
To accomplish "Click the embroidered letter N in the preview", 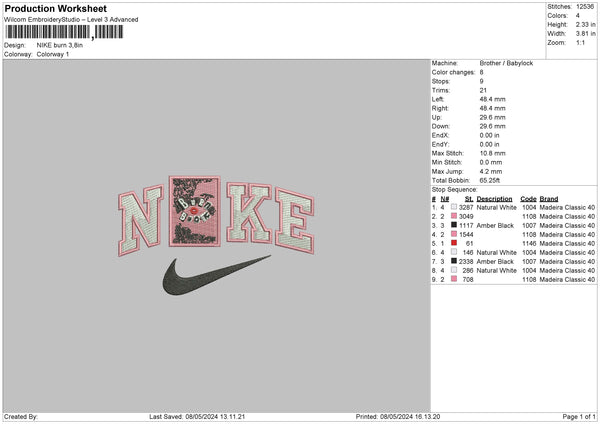I will [141, 220].
